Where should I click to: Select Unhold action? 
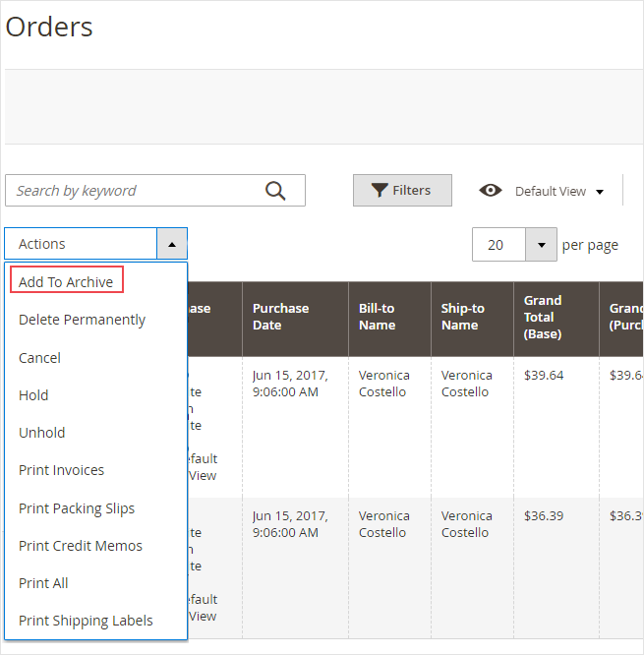pyautogui.click(x=41, y=433)
